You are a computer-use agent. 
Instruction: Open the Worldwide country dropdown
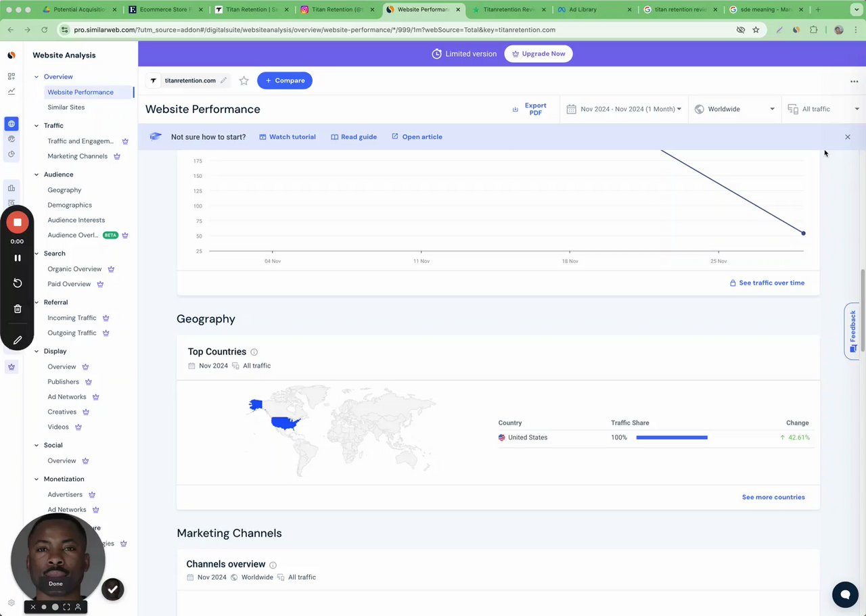(x=735, y=109)
